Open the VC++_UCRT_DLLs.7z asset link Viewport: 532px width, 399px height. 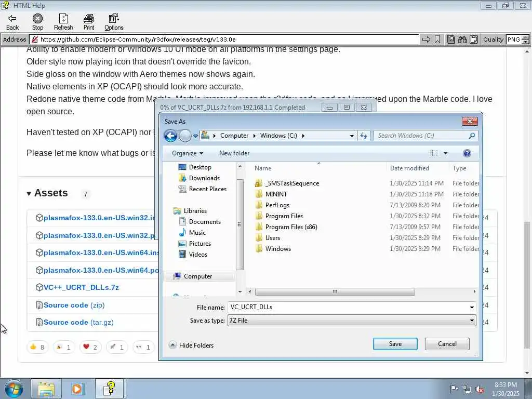pyautogui.click(x=81, y=288)
